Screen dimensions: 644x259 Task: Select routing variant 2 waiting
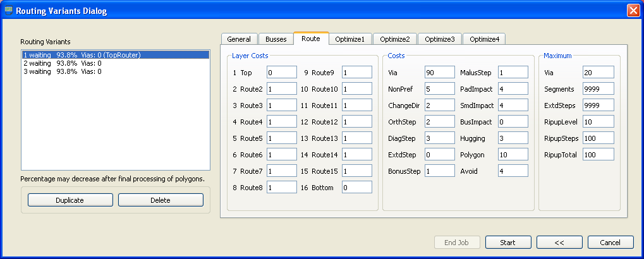(x=116, y=63)
